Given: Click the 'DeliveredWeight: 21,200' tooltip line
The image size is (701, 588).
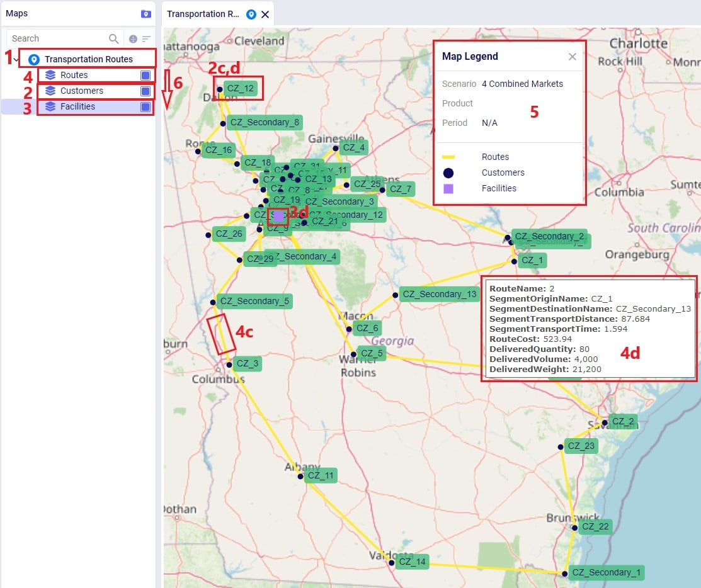Looking at the screenshot, I should coord(545,370).
